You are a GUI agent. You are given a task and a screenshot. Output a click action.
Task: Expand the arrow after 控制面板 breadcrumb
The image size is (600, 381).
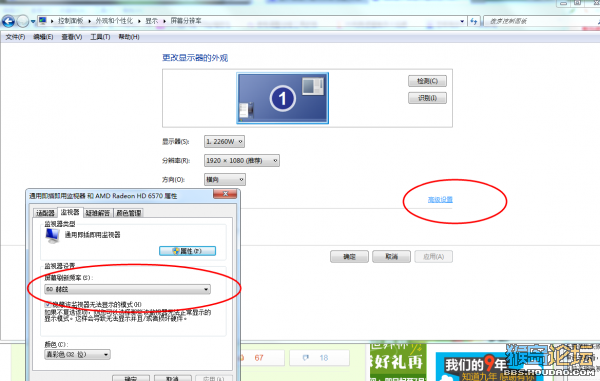90,21
